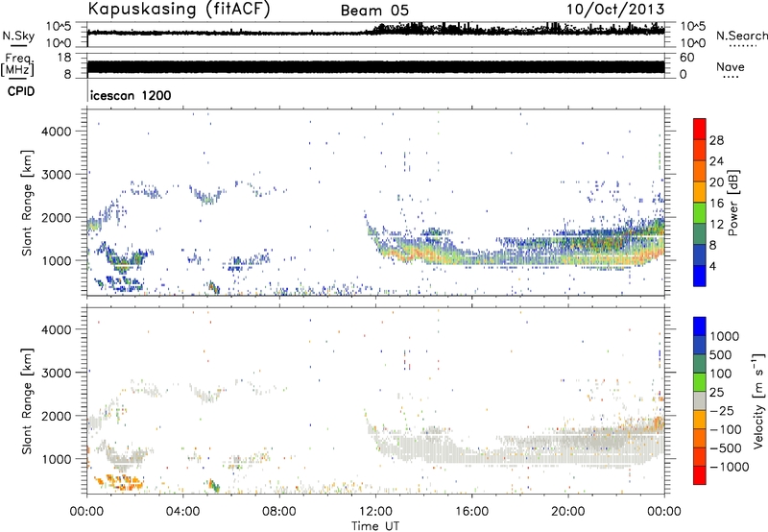Click the positive "1000" label on the Velocity colorbar
The image size is (768, 532).
725,336
